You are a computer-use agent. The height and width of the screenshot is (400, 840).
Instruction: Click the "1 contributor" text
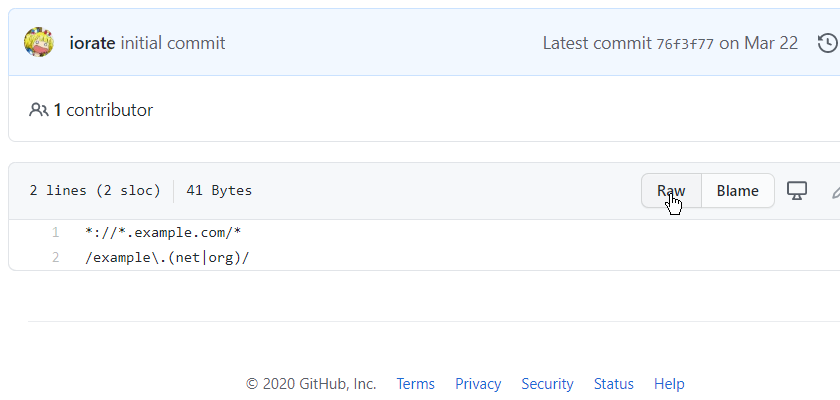click(x=103, y=110)
